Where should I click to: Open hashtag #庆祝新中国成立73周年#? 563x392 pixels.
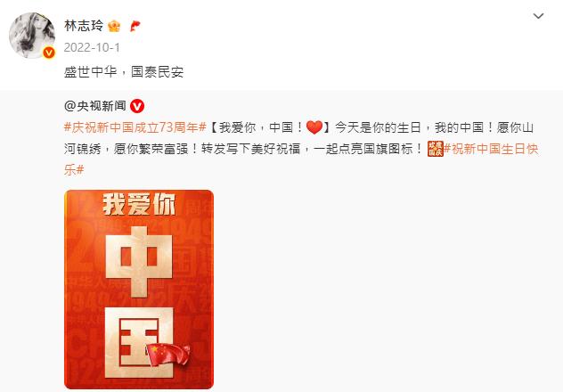[135, 127]
